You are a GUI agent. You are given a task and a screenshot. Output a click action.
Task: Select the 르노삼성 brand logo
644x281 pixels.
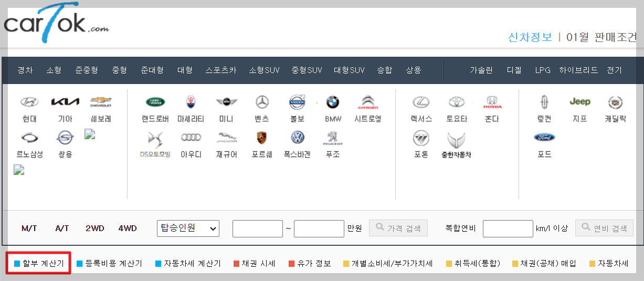(29, 138)
